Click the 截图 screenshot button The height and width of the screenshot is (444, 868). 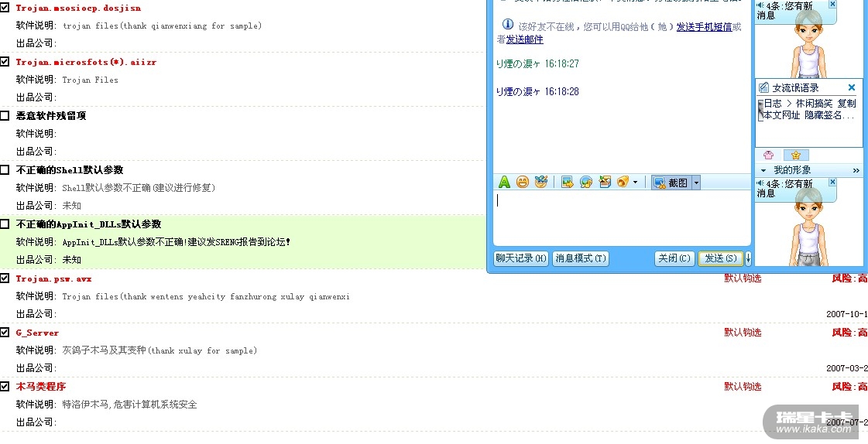671,183
